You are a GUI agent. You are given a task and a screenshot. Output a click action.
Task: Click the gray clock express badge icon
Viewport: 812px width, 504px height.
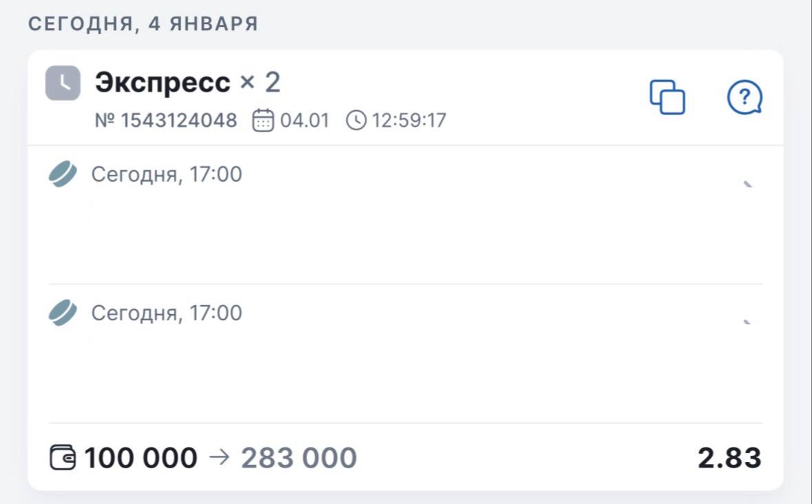click(x=63, y=83)
